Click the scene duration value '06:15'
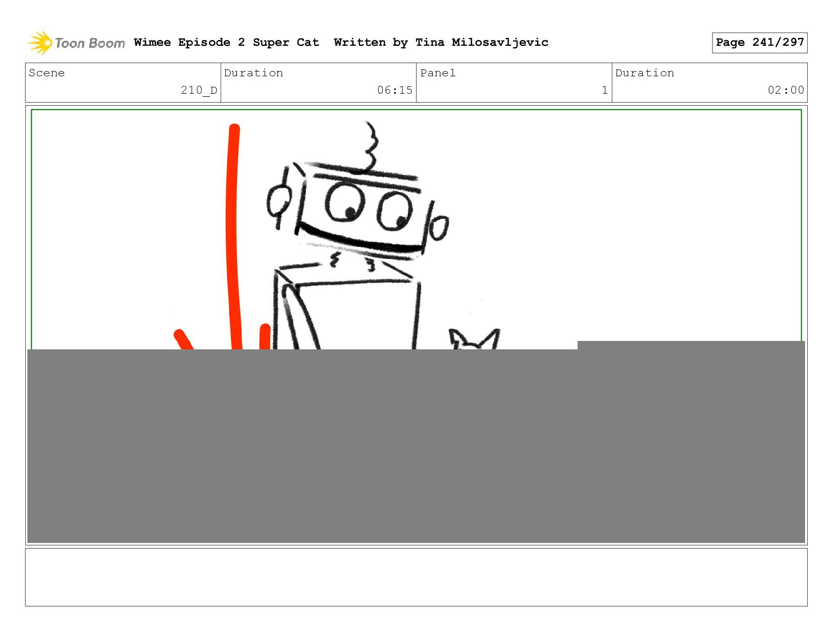This screenshot has width=834, height=644. coord(394,90)
